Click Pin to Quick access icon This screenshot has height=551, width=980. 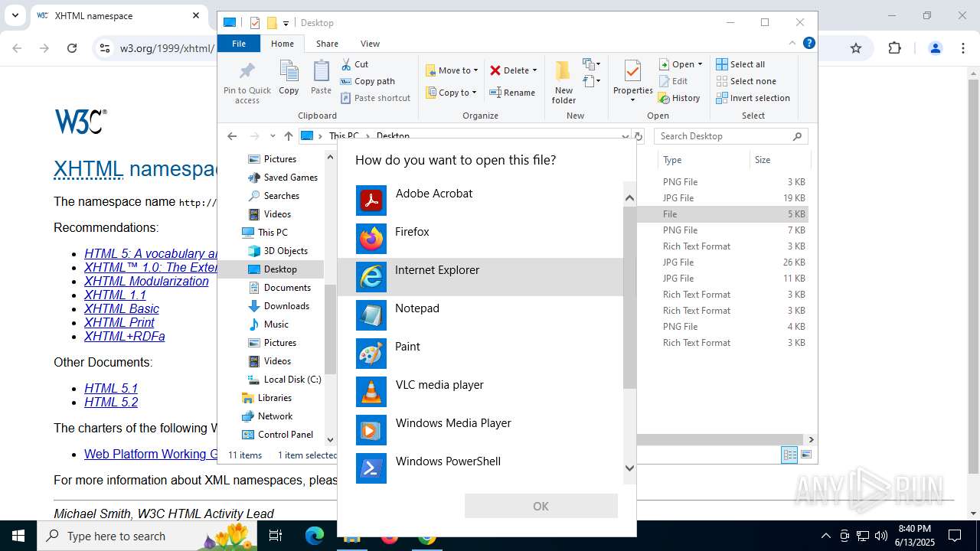(247, 82)
